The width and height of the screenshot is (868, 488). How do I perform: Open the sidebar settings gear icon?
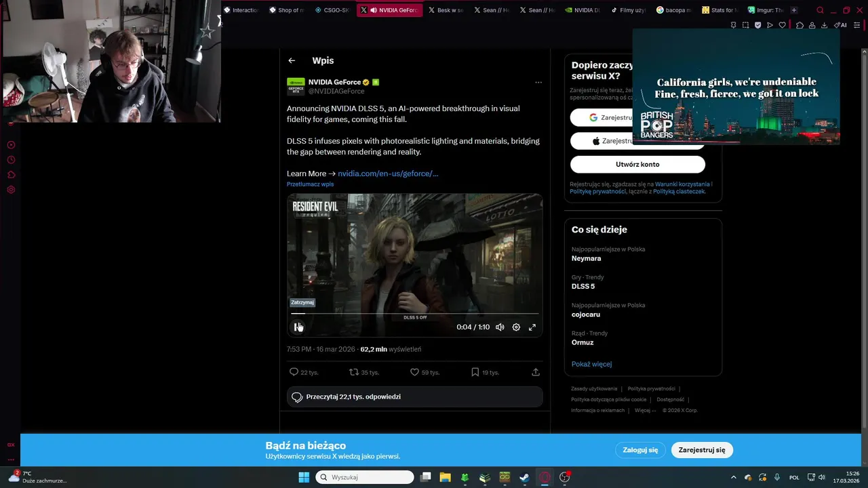pos(11,190)
